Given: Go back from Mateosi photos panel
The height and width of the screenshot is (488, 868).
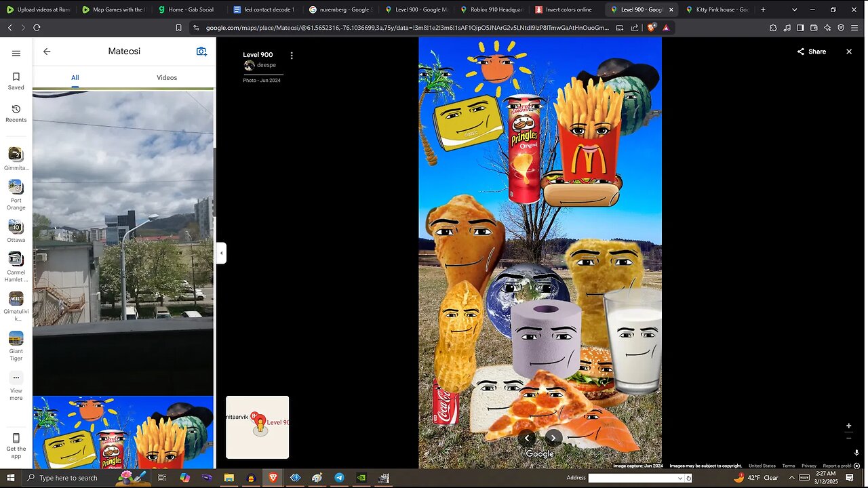Looking at the screenshot, I should (47, 52).
